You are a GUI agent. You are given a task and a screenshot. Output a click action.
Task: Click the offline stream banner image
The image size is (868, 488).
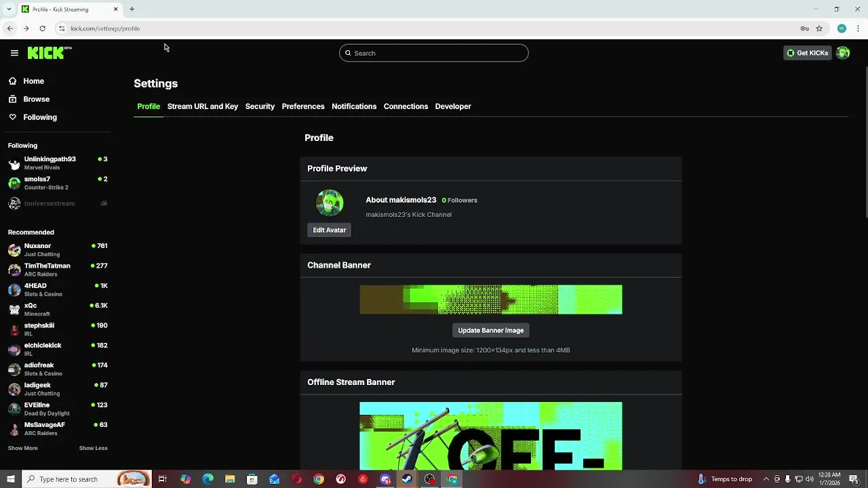tap(491, 436)
